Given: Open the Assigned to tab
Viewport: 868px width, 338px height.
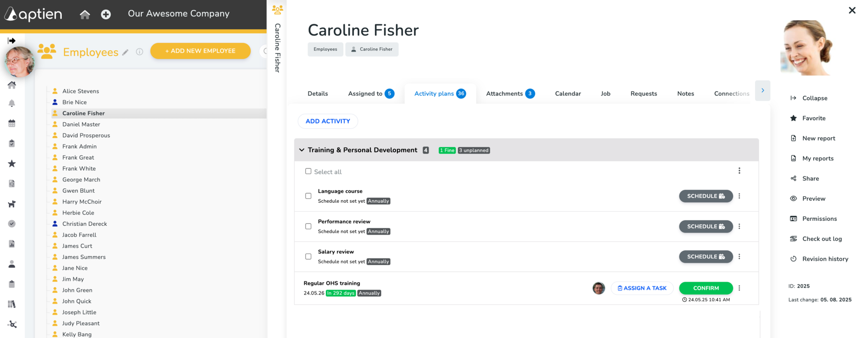Looking at the screenshot, I should point(371,94).
